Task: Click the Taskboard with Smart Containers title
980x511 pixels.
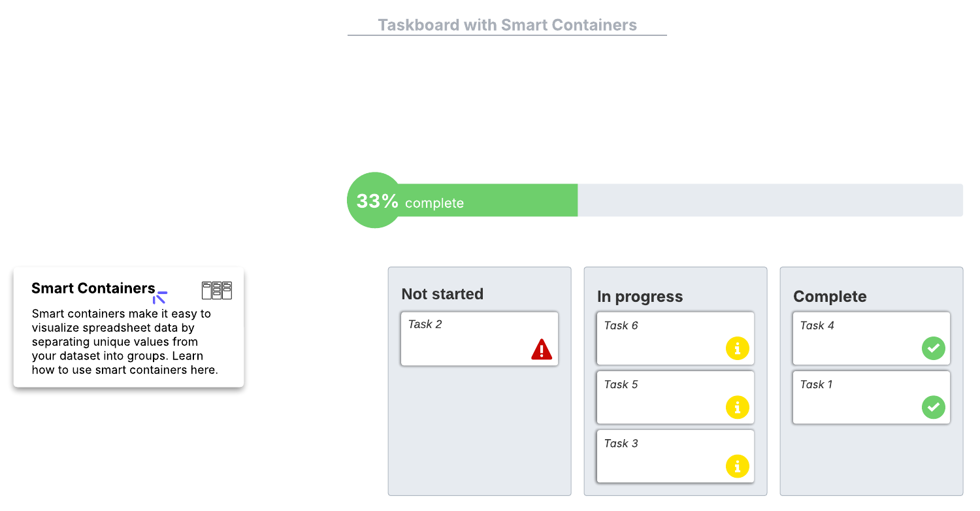Action: pos(507,25)
